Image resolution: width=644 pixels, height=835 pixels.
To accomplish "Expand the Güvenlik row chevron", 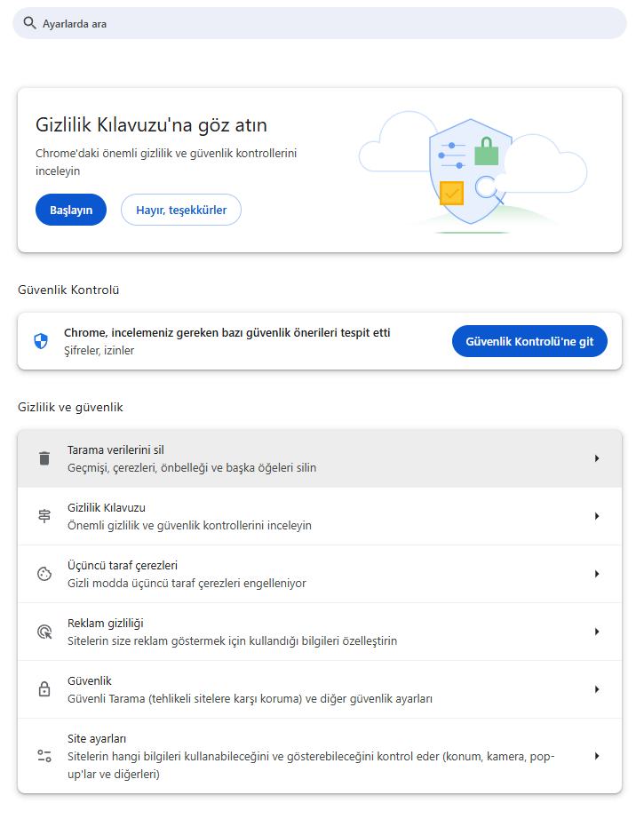I will pyautogui.click(x=597, y=688).
